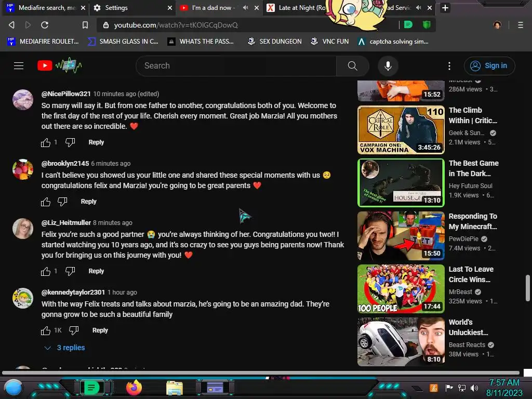This screenshot has height=399, width=532.
Task: Open YouTube settings three-dot menu
Action: pos(449,66)
